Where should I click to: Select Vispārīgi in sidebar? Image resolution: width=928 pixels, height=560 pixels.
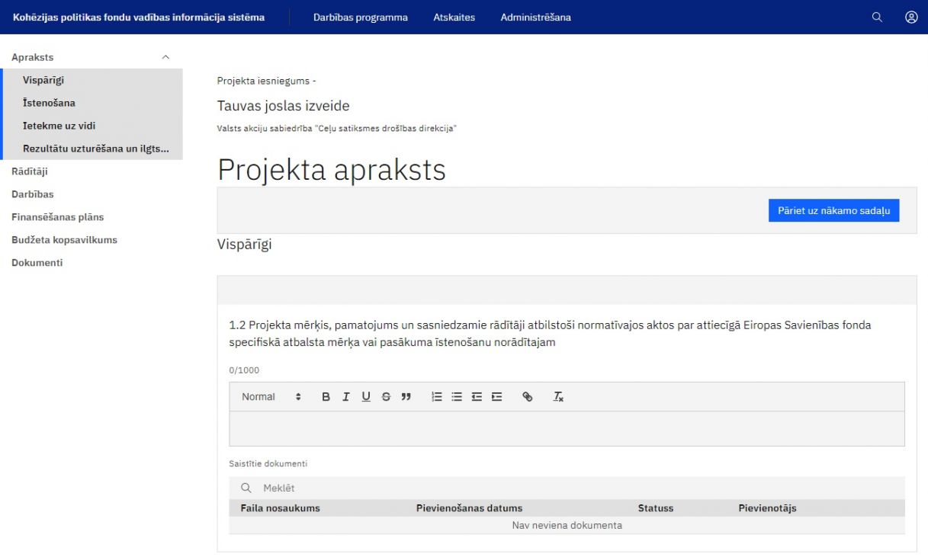point(92,80)
